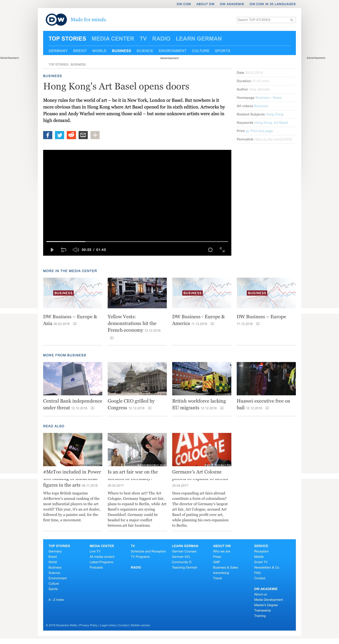The image size is (339, 644).
Task: Open the RADIO main tab
Action: coord(161,39)
